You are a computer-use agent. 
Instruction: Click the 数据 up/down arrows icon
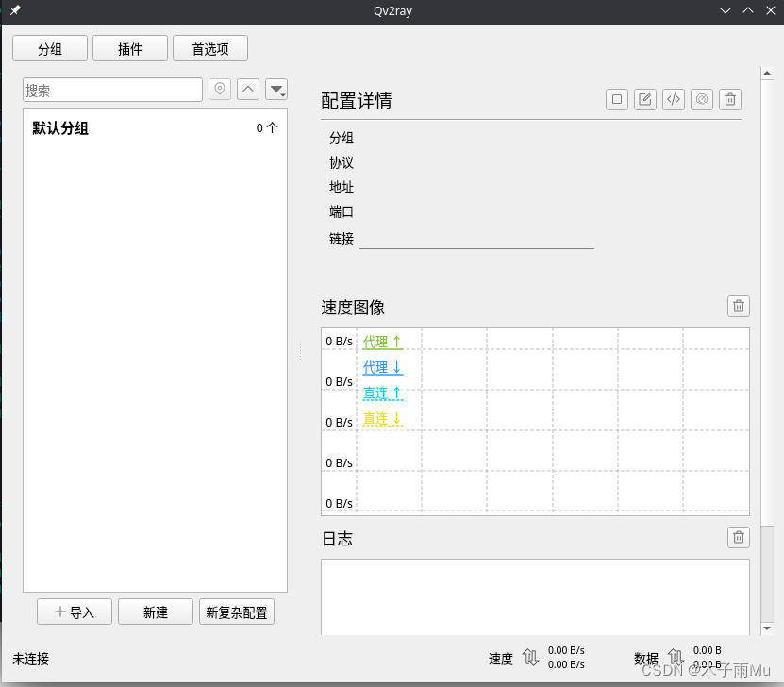tap(676, 658)
